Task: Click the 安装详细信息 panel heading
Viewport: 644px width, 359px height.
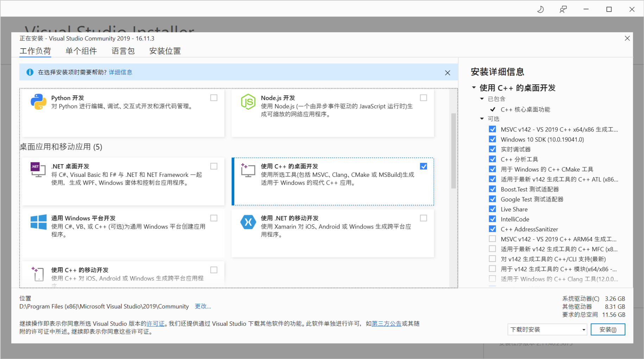Action: pos(497,72)
